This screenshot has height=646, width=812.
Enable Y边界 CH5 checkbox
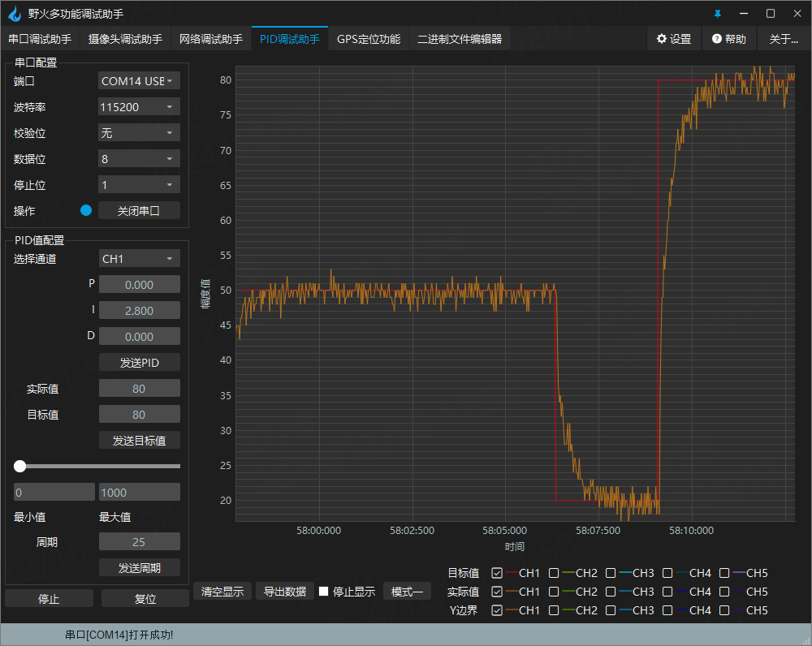(724, 610)
